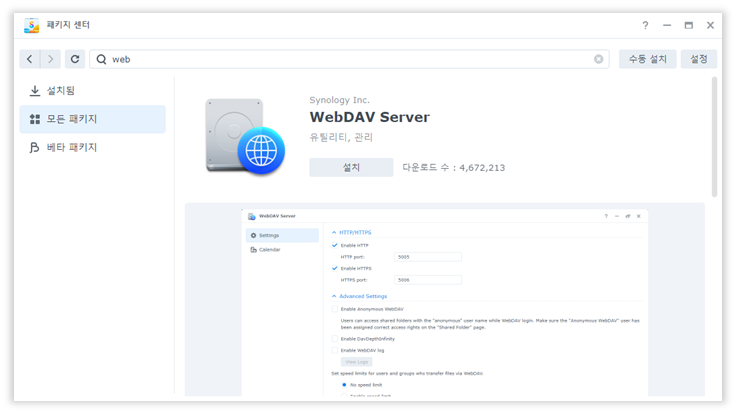Click the download count 4,672,213
This screenshot has height=414, width=736.
(482, 168)
